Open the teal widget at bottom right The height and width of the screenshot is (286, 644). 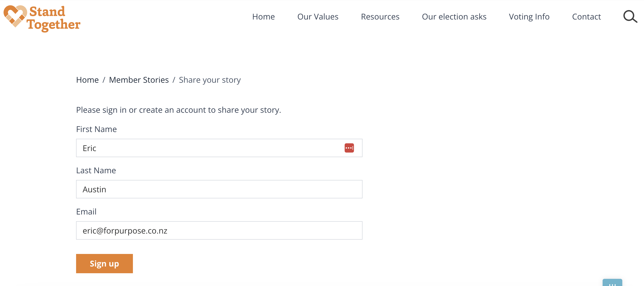(x=612, y=283)
